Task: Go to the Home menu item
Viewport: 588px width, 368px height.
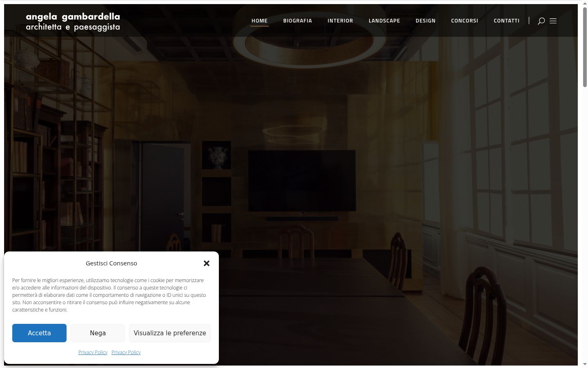Action: (x=259, y=20)
